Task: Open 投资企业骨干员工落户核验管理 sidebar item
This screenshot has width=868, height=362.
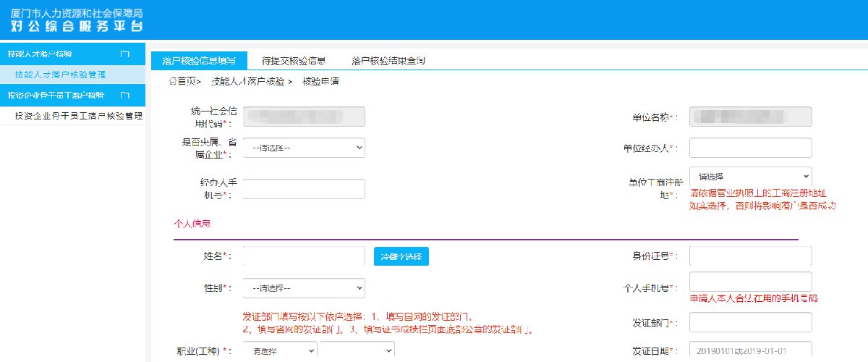Action: (78, 116)
